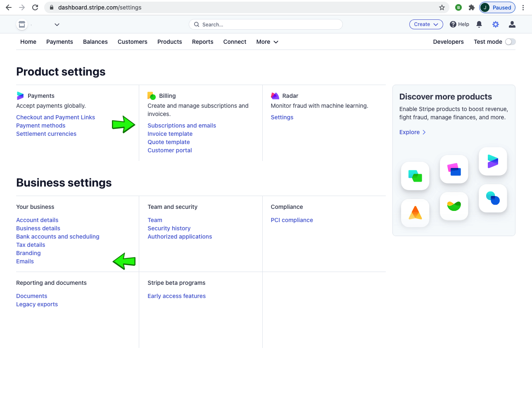Open Emails settings
Image resolution: width=532 pixels, height=414 pixels.
coord(25,261)
